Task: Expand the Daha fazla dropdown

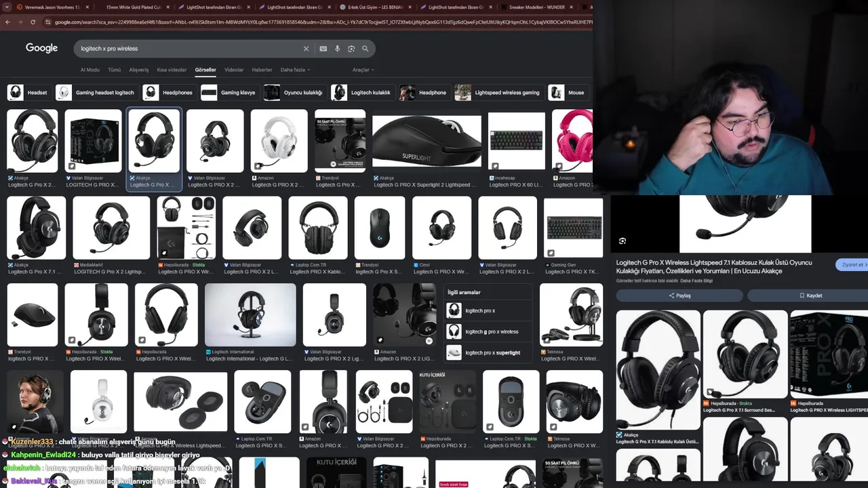Action: pyautogui.click(x=295, y=70)
